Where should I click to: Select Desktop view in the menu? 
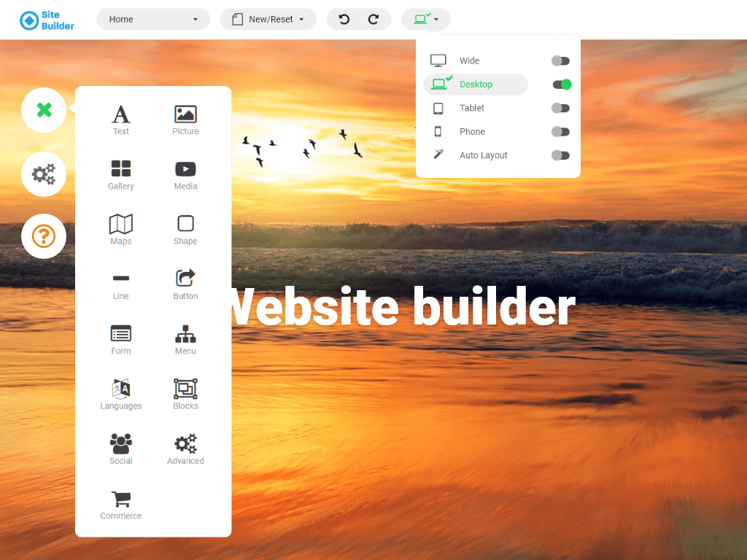click(476, 85)
